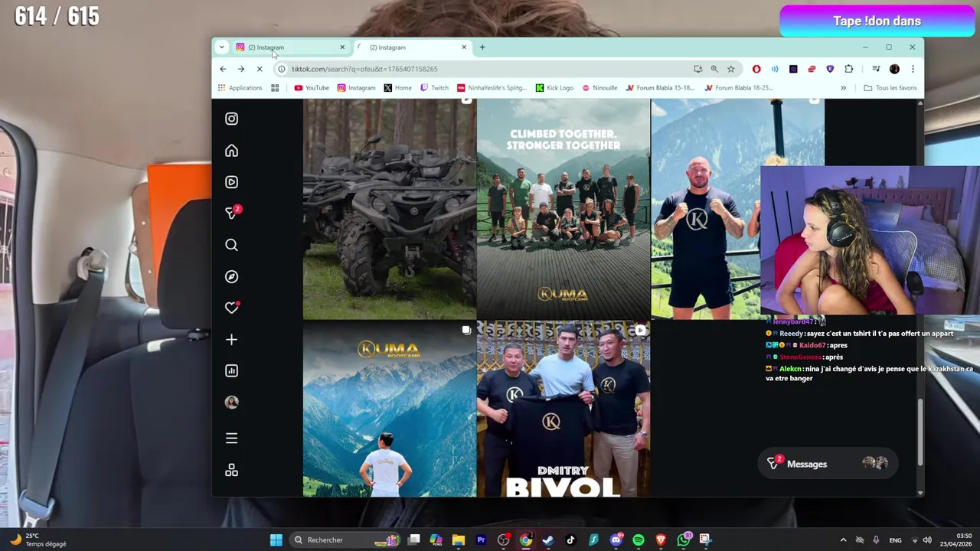This screenshot has height=551, width=980.
Task: Click the taskbar Rechercher search box
Action: click(345, 540)
